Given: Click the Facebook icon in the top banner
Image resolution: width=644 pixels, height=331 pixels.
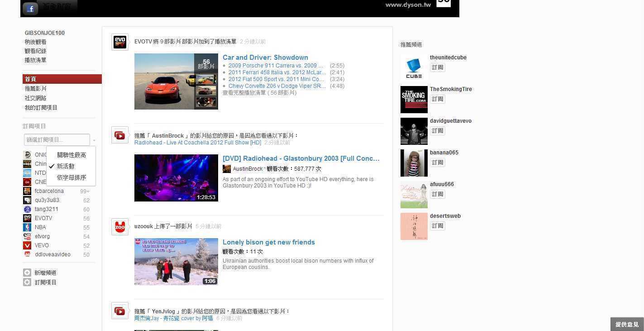Looking at the screenshot, I should click(30, 9).
